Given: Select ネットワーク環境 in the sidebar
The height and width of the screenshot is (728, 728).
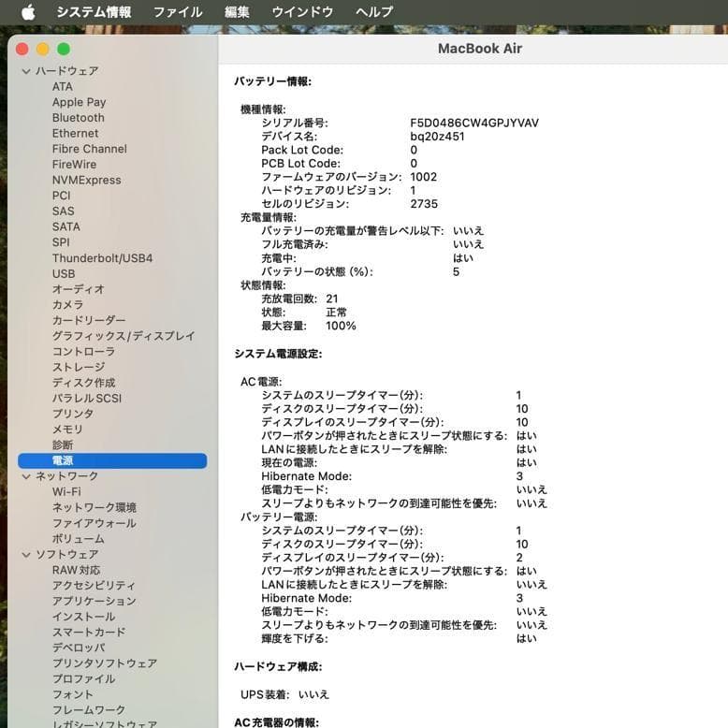Looking at the screenshot, I should click(95, 507).
